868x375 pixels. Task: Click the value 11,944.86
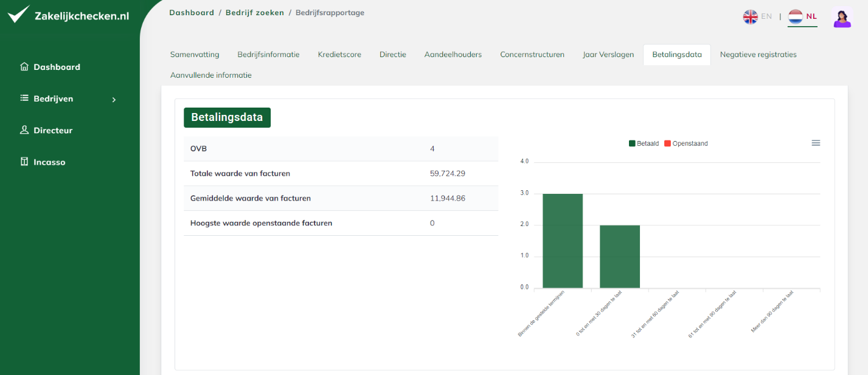(448, 198)
